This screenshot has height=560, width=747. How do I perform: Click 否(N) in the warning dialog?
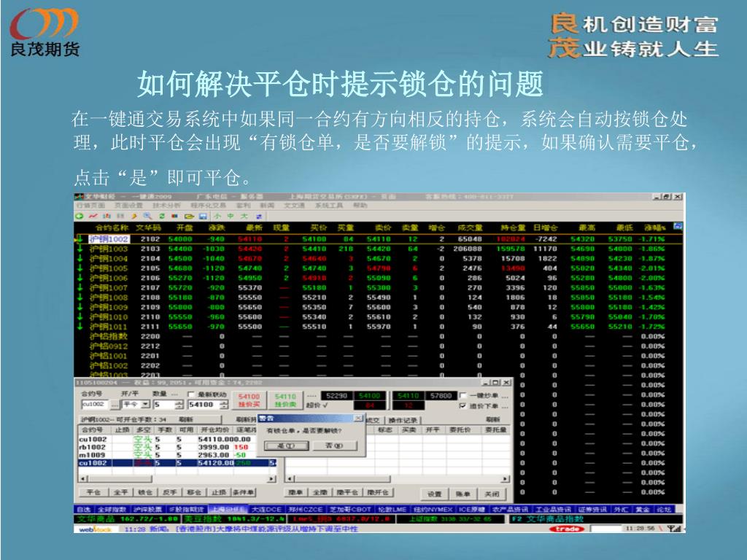click(x=334, y=446)
